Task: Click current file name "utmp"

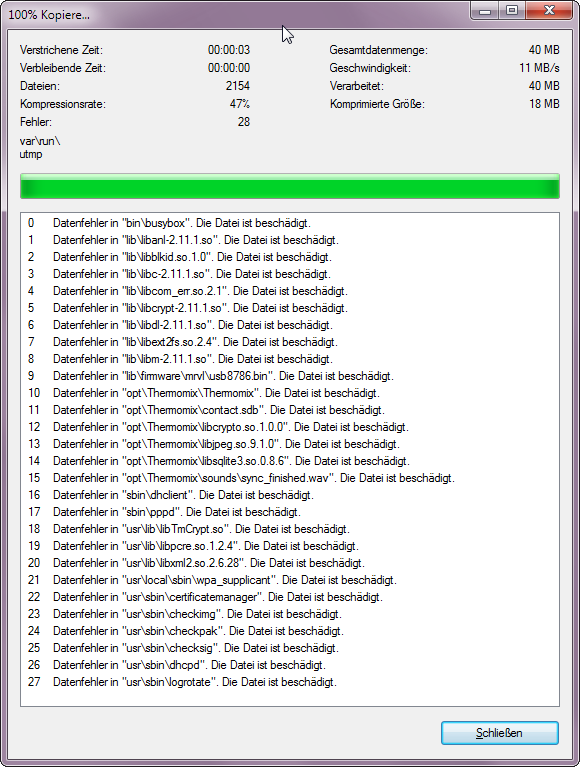Action: click(31, 155)
